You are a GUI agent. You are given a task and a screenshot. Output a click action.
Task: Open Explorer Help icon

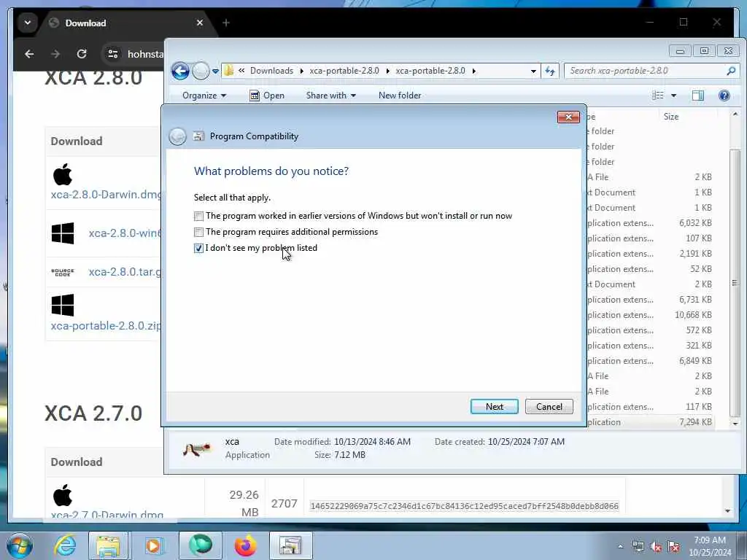(x=724, y=96)
